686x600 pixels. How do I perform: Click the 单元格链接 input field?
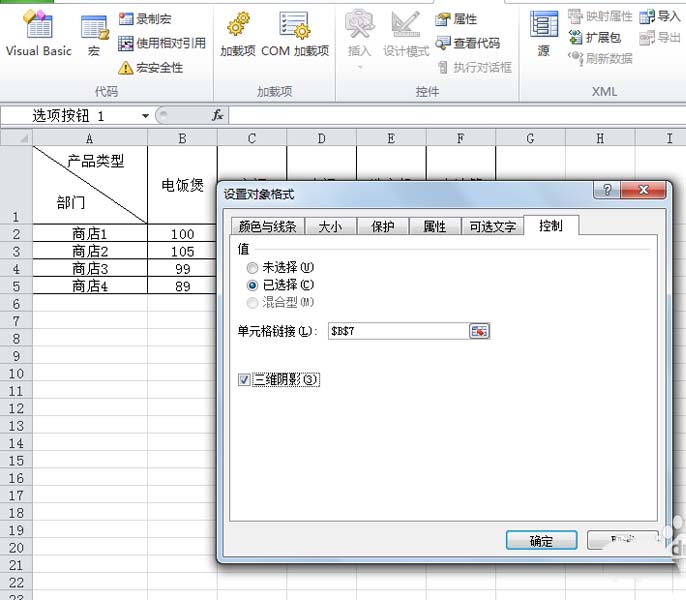pyautogui.click(x=399, y=331)
